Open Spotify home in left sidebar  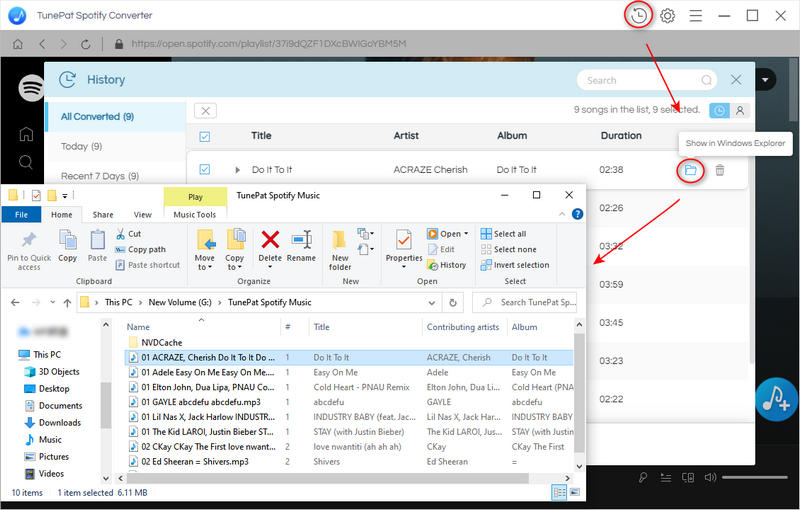(x=26, y=134)
